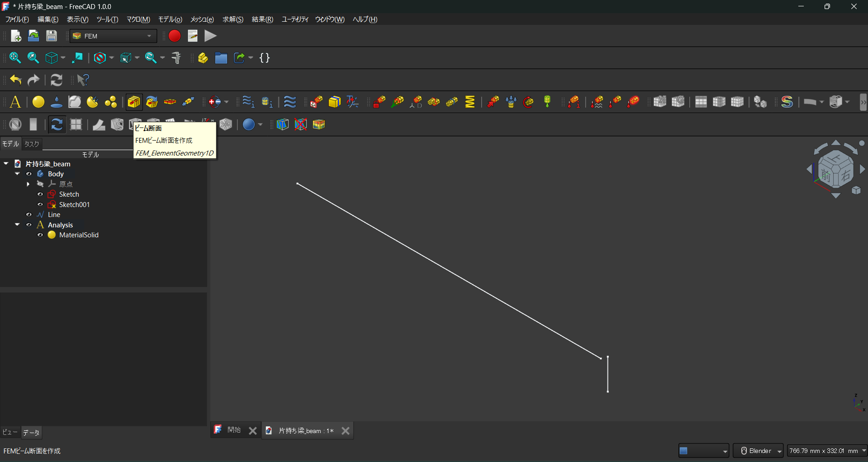This screenshot has width=868, height=462.
Task: Toggle visibility of 原点 origin
Action: point(40,184)
